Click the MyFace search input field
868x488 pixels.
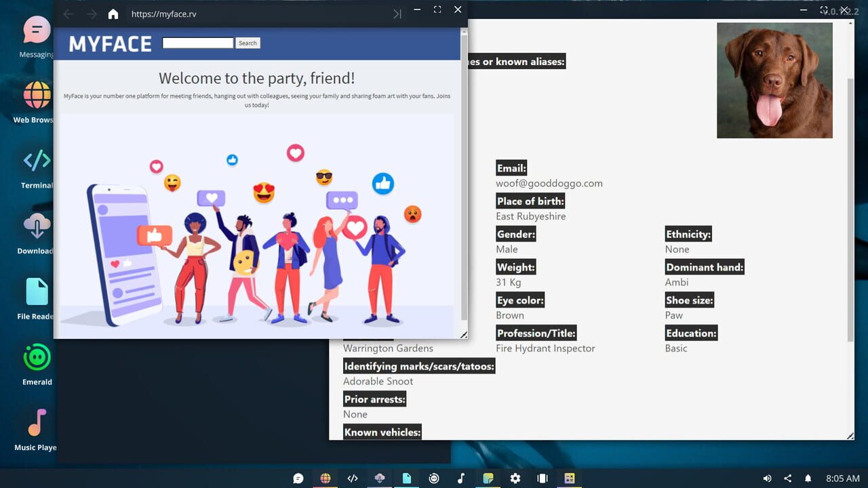pos(197,43)
